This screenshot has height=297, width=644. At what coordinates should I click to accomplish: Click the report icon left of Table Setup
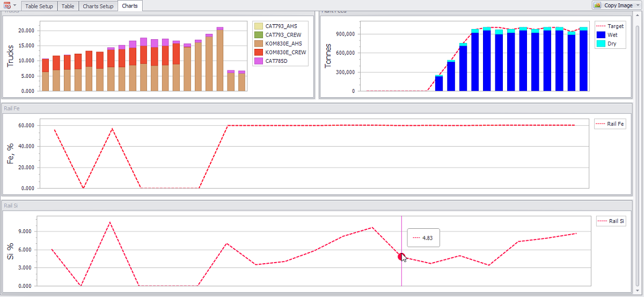click(x=7, y=5)
